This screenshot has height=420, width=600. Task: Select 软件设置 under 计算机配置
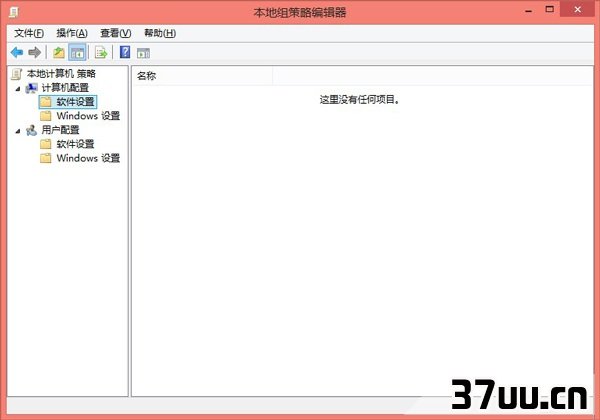[75, 102]
